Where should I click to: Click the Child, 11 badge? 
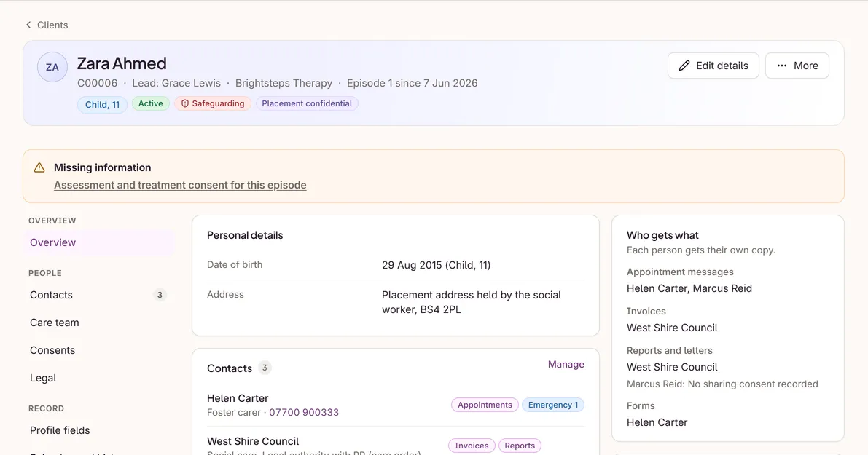tap(103, 105)
